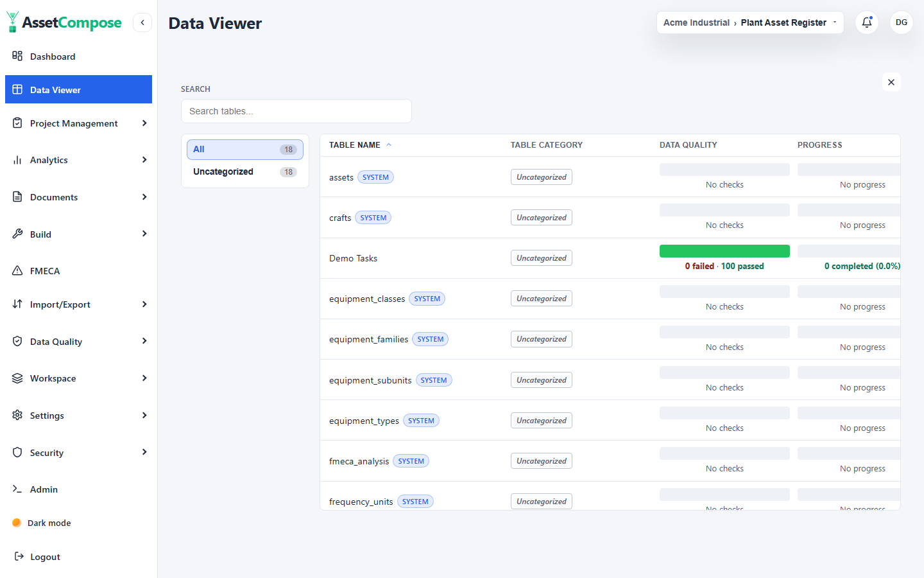924x578 pixels.
Task: Focus the Search tables input field
Action: (x=296, y=111)
